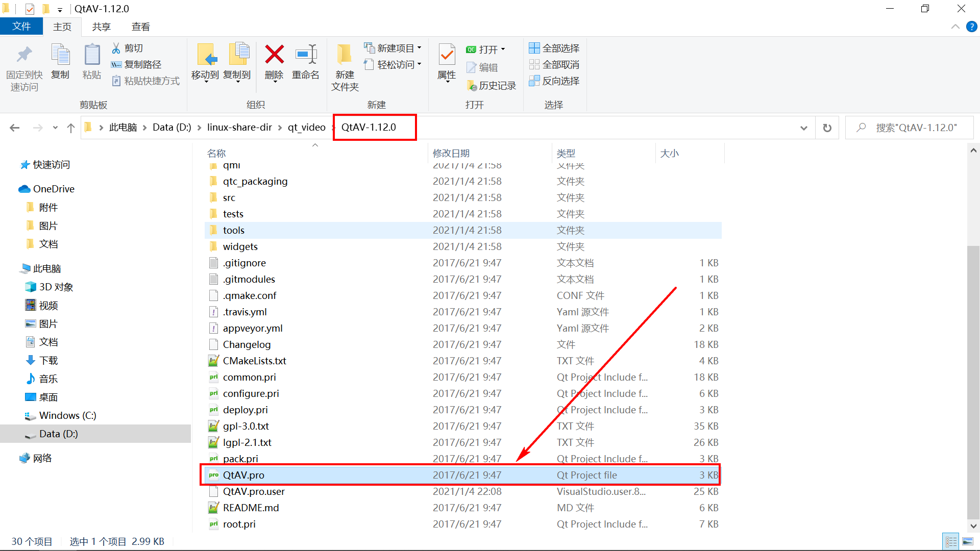Click the Properties (属性) checkmark icon
980x551 pixels.
[x=447, y=55]
